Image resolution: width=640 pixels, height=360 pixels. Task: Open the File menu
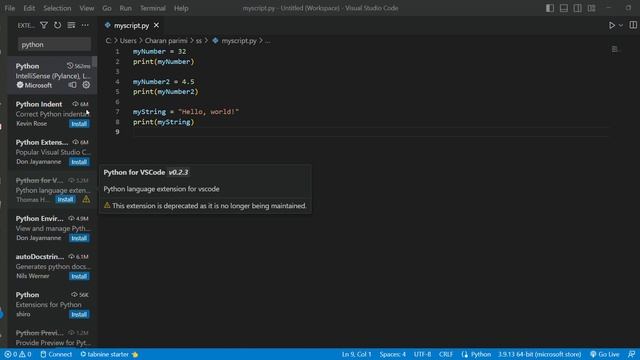(10, 8)
